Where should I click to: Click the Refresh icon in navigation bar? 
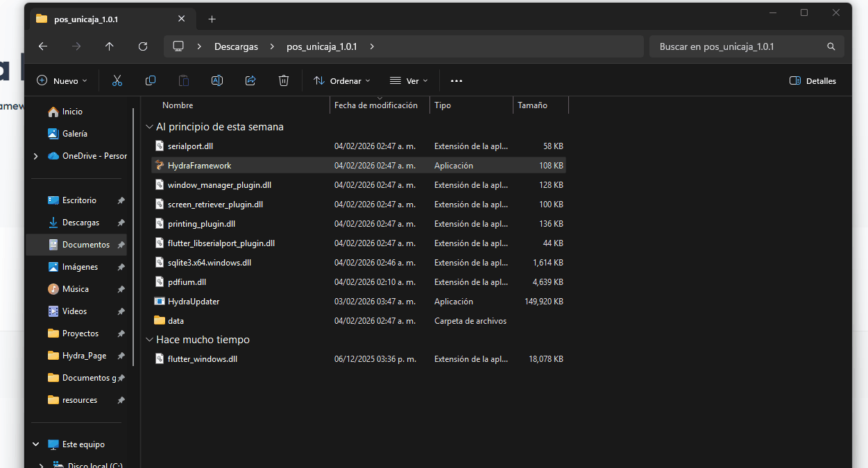[143, 46]
